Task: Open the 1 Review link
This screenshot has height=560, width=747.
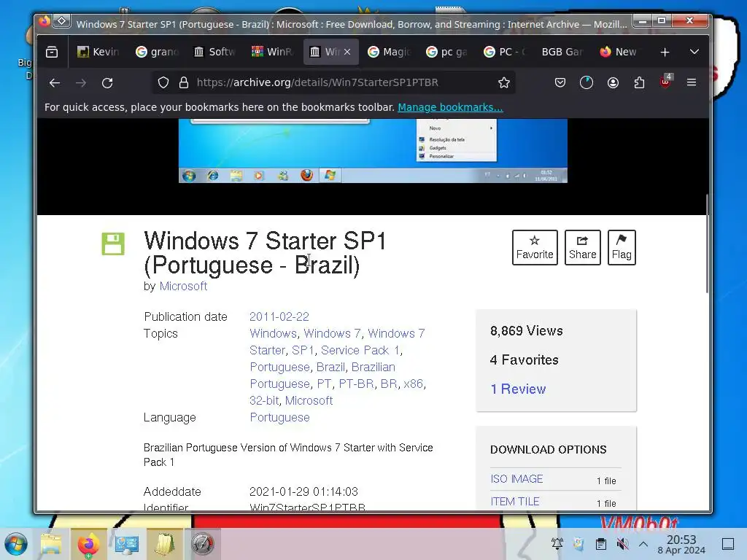Action: coord(519,389)
